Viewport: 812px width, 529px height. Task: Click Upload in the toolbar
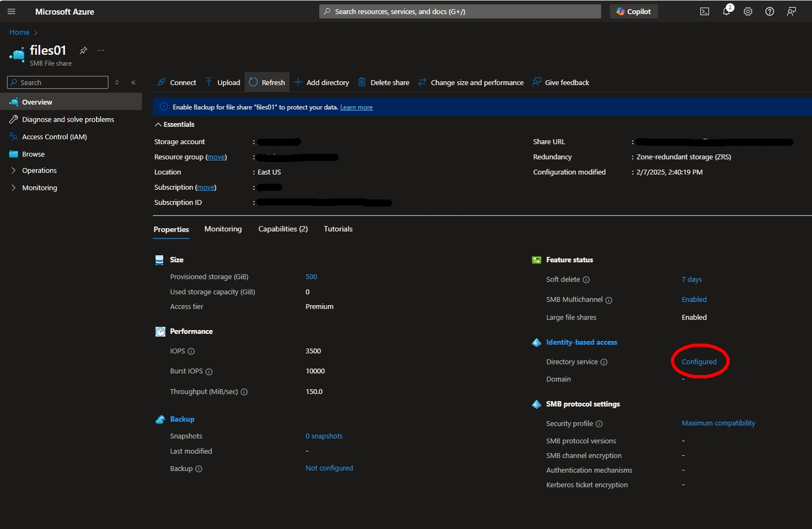click(223, 82)
